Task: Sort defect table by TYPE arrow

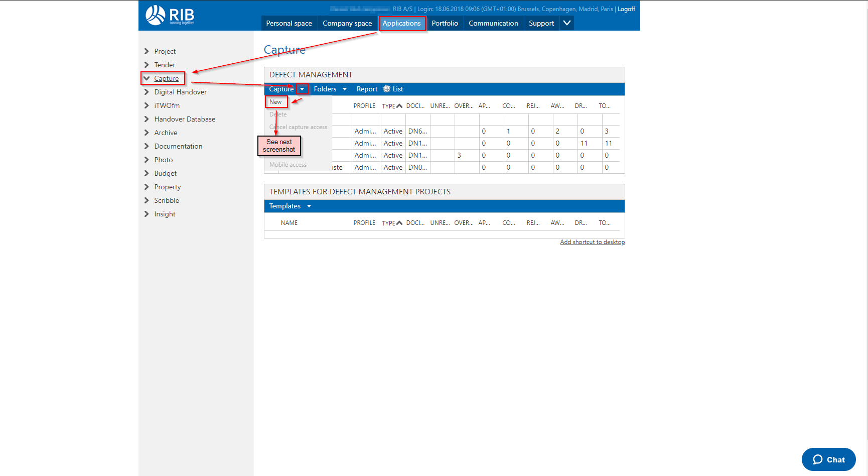Action: (399, 106)
